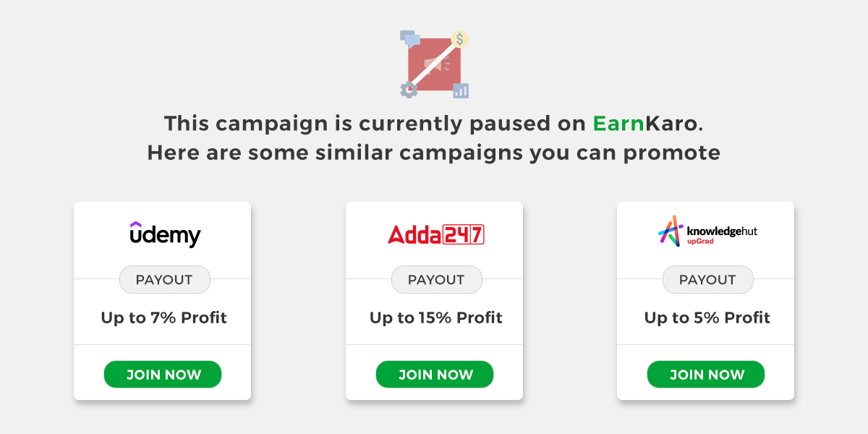The width and height of the screenshot is (868, 434).
Task: Join the KnowledgeHut upGrad campaign
Action: pos(705,374)
